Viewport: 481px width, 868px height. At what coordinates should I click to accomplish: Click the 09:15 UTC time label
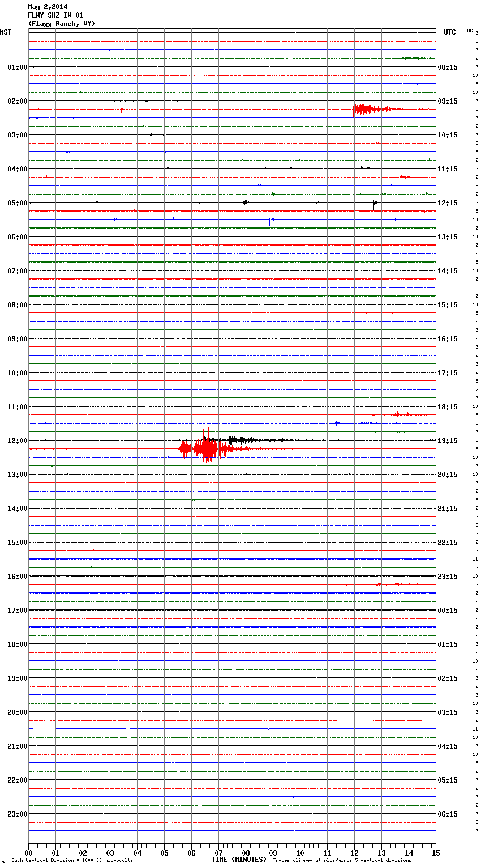pyautogui.click(x=448, y=101)
